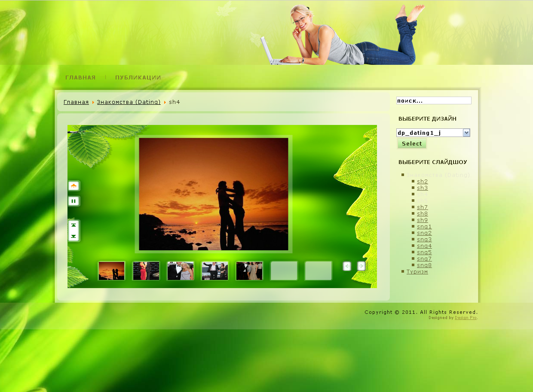Screen dimensions: 533x392
Task: Go to Знакомства (Dating) in breadcrumb
Action: (129, 102)
